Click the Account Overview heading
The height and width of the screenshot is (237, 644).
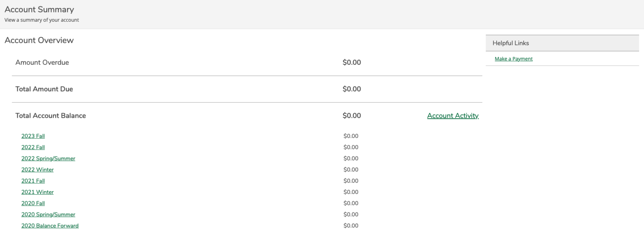[39, 40]
